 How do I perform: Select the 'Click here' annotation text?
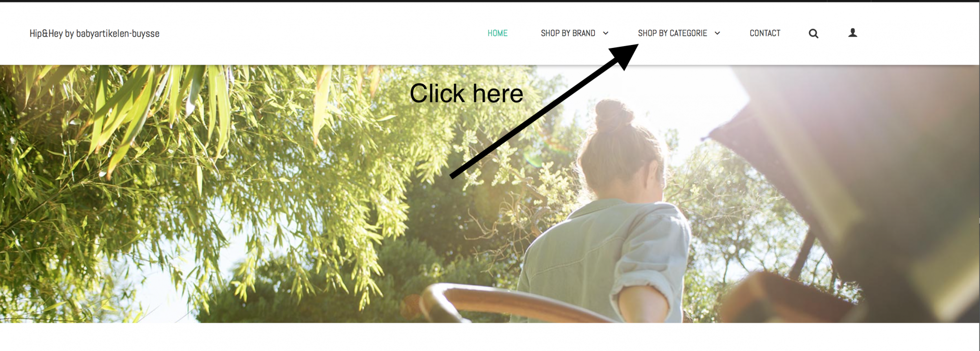[466, 94]
